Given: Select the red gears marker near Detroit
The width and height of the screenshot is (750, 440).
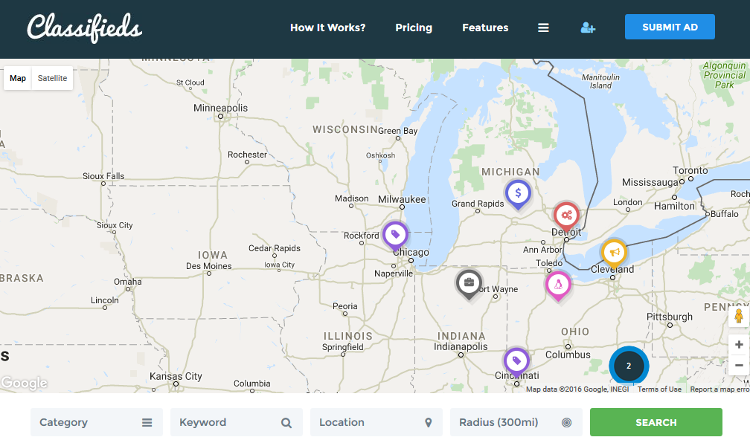Looking at the screenshot, I should (x=566, y=215).
